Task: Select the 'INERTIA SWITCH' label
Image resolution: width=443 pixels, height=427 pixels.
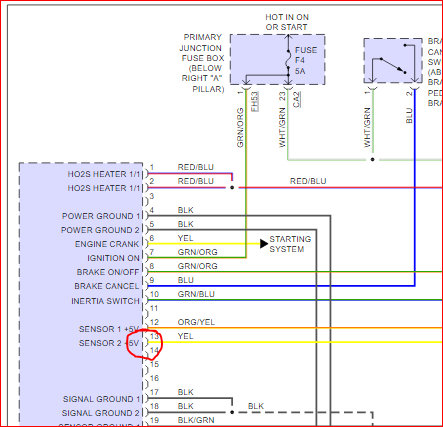Action: (x=105, y=301)
